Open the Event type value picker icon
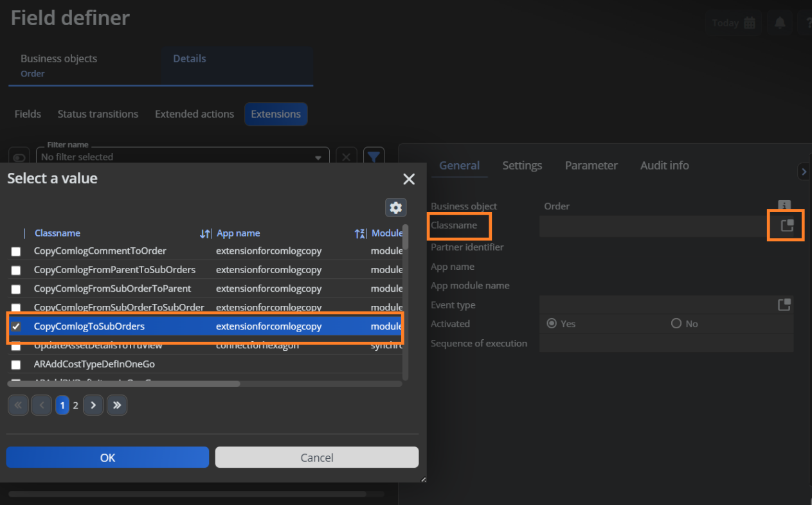The width and height of the screenshot is (812, 505). click(x=784, y=305)
